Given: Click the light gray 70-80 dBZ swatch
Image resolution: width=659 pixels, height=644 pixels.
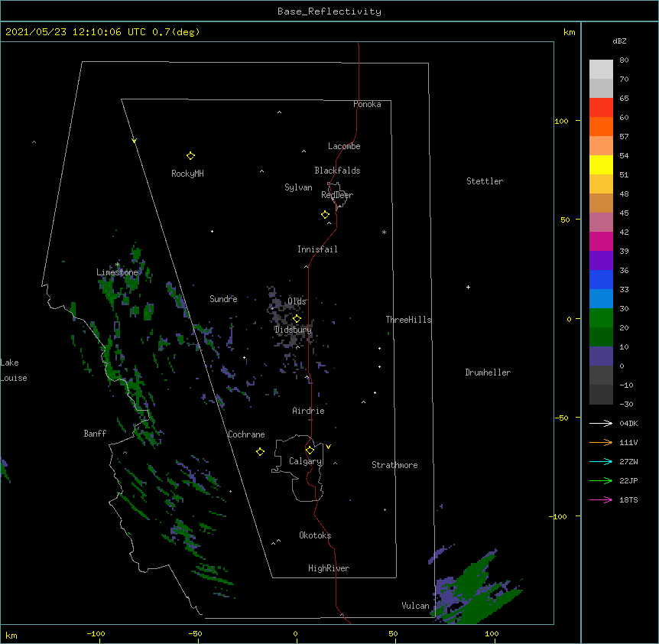Looking at the screenshot, I should coord(601,70).
